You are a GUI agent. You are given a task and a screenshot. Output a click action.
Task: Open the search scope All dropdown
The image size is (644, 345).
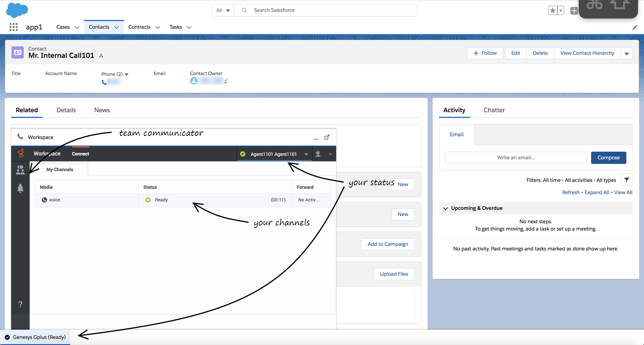tap(223, 10)
